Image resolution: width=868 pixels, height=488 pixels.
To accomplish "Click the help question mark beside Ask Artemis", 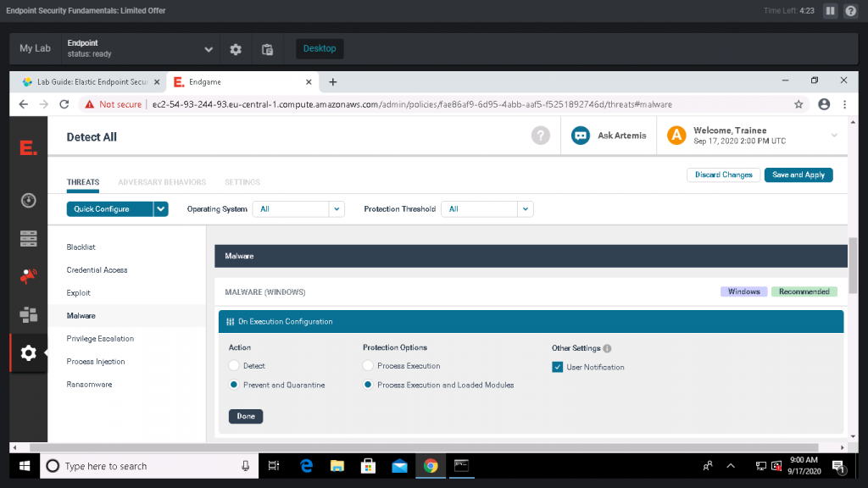I will coord(540,136).
